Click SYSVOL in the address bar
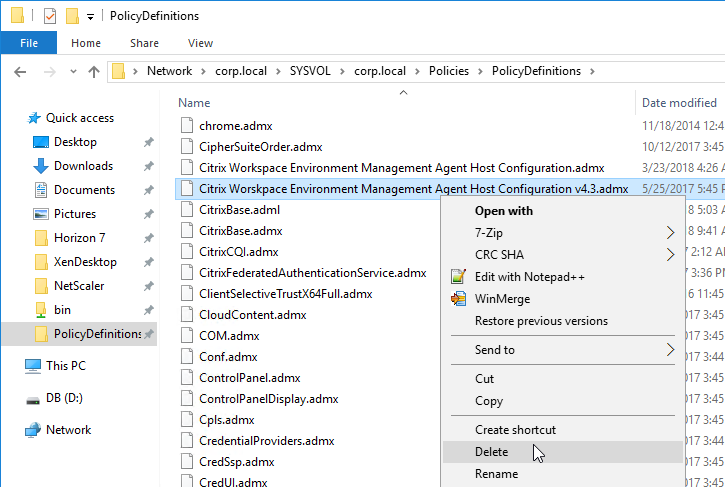Image resolution: width=725 pixels, height=487 pixels. [x=310, y=71]
